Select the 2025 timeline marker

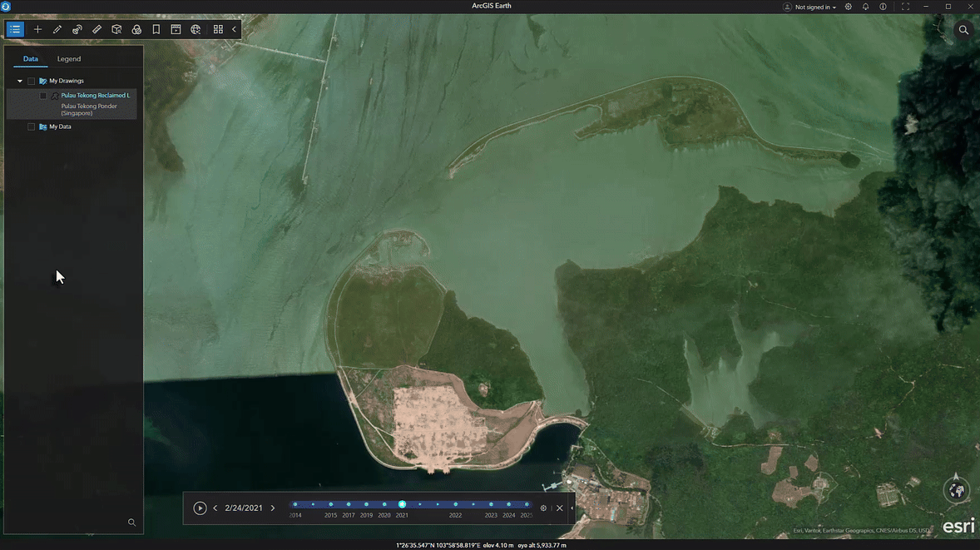coord(527,504)
